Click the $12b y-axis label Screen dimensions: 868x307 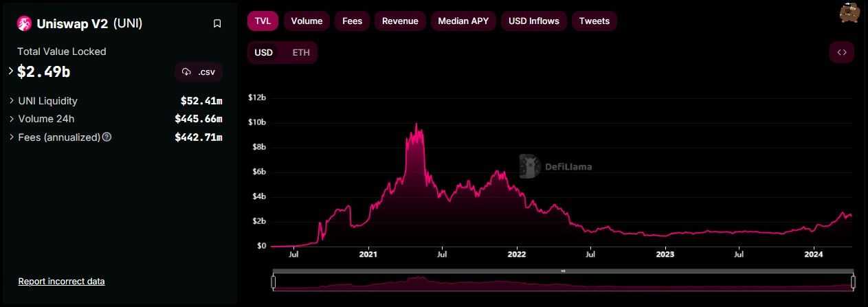[257, 98]
